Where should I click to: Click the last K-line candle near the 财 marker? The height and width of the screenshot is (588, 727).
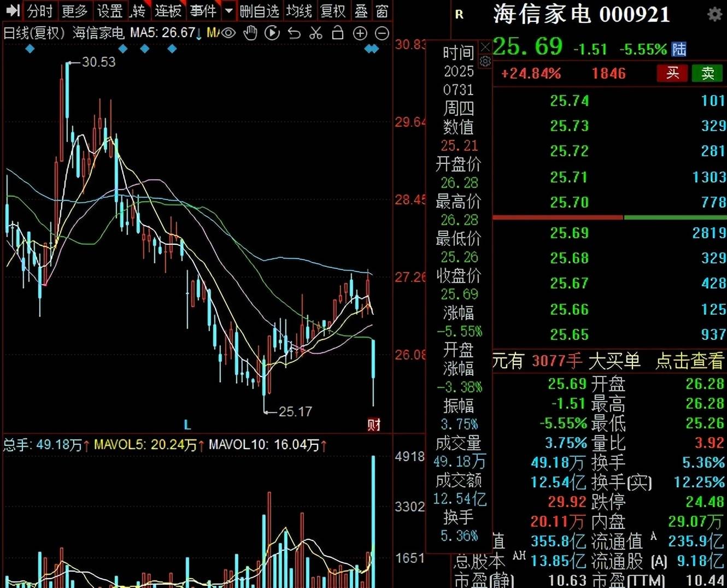[373, 373]
